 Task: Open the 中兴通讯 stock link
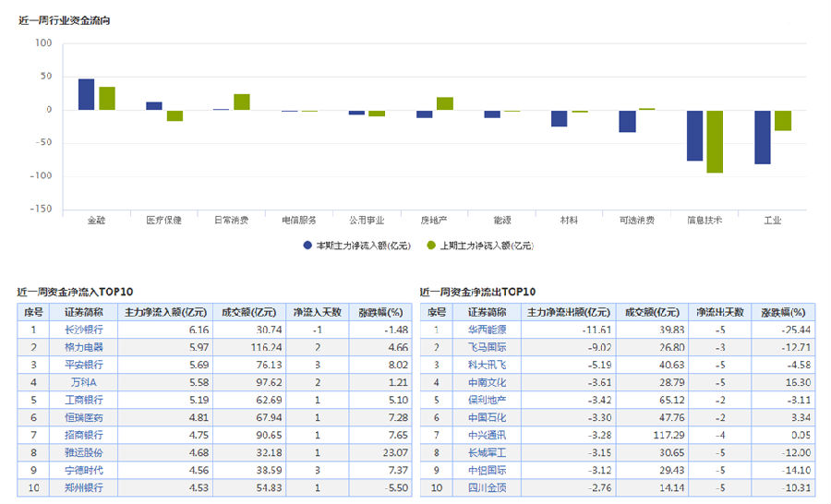(x=487, y=435)
